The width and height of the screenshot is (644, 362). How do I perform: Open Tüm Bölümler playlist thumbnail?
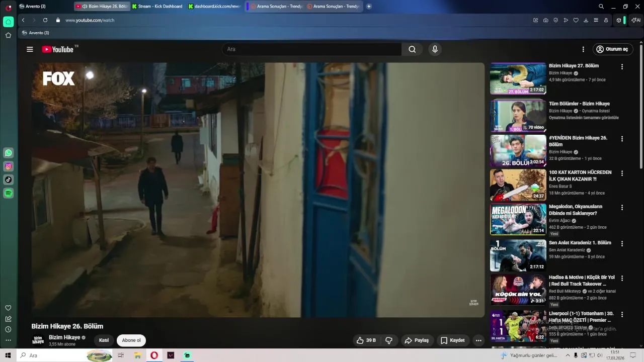click(518, 116)
